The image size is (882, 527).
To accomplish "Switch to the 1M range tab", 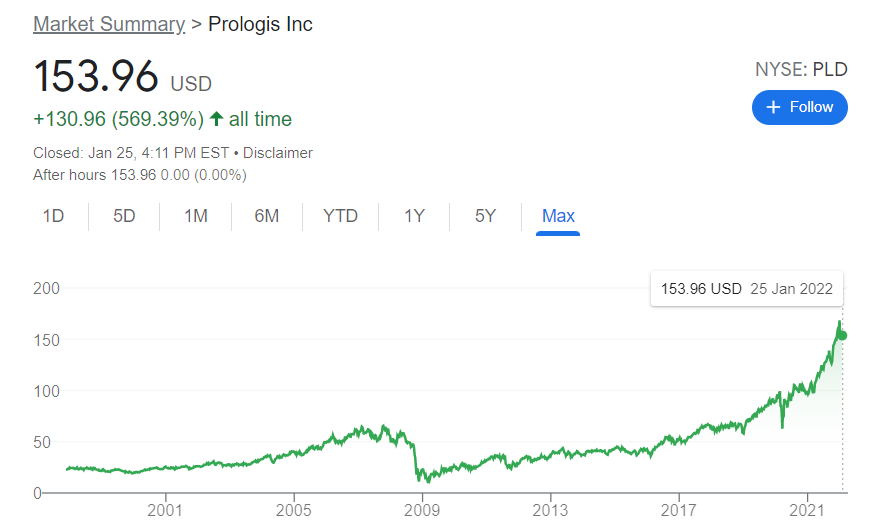I will [196, 216].
